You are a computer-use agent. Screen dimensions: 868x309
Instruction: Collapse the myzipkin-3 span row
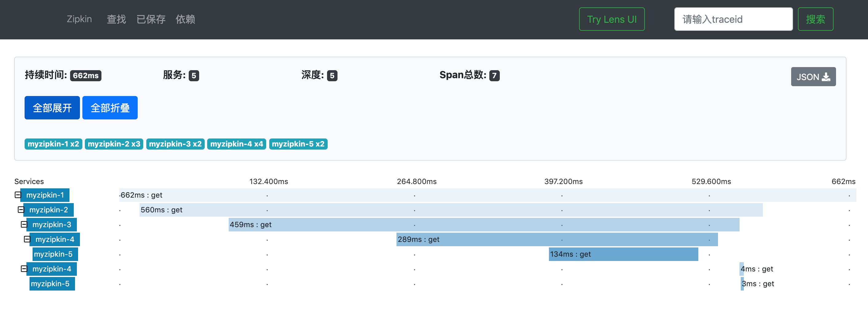(x=24, y=225)
